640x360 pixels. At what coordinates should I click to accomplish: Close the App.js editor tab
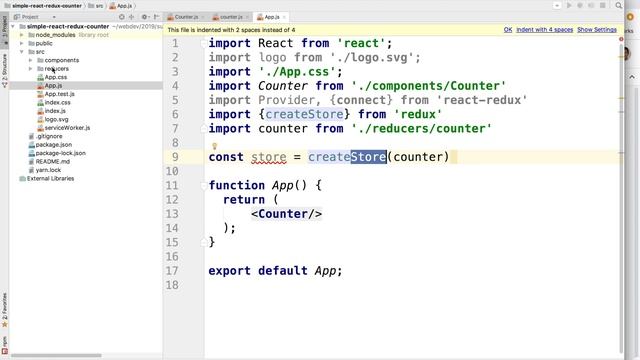point(284,17)
